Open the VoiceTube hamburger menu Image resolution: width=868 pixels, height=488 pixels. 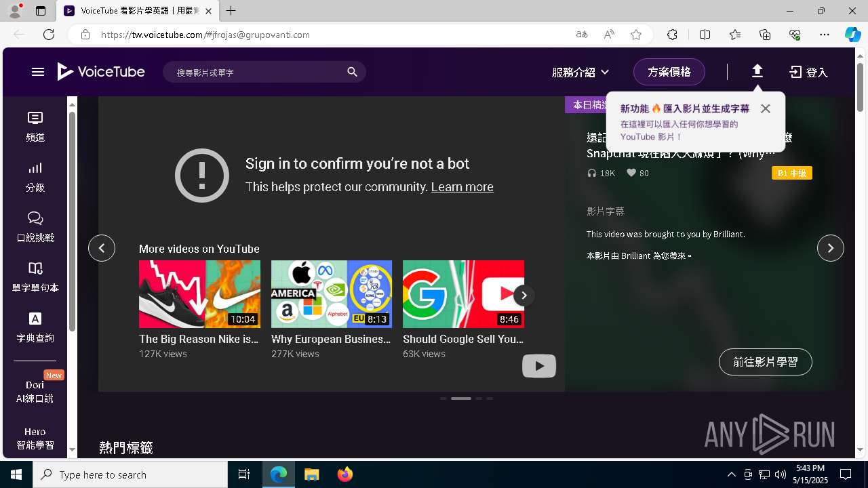point(38,72)
